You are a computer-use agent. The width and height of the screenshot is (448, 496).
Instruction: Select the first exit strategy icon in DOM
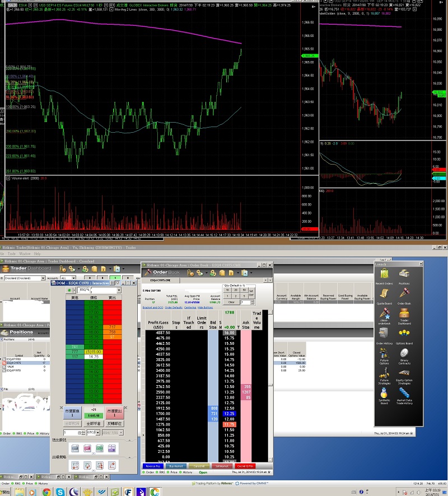point(75,465)
